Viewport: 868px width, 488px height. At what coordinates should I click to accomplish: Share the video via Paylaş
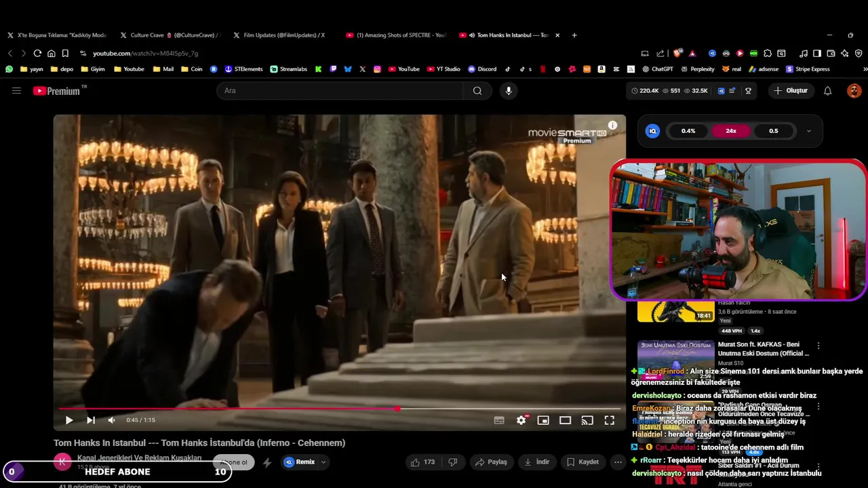(x=491, y=462)
